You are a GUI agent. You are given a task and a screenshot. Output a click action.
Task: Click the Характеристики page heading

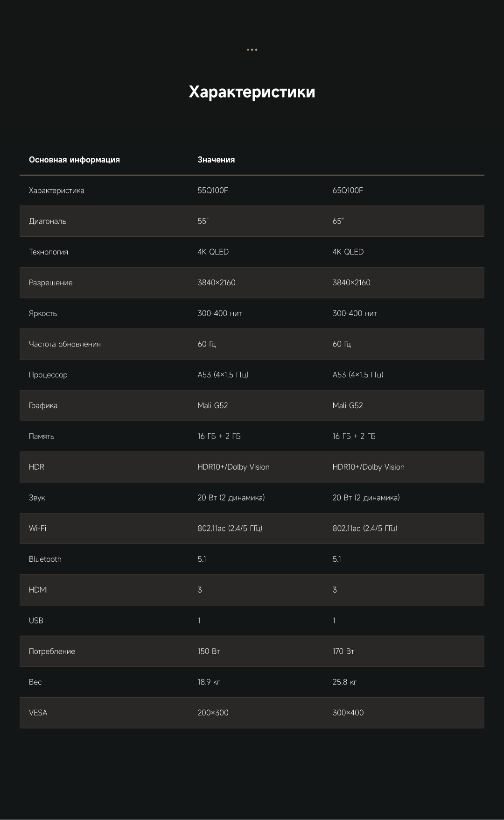pyautogui.click(x=252, y=92)
